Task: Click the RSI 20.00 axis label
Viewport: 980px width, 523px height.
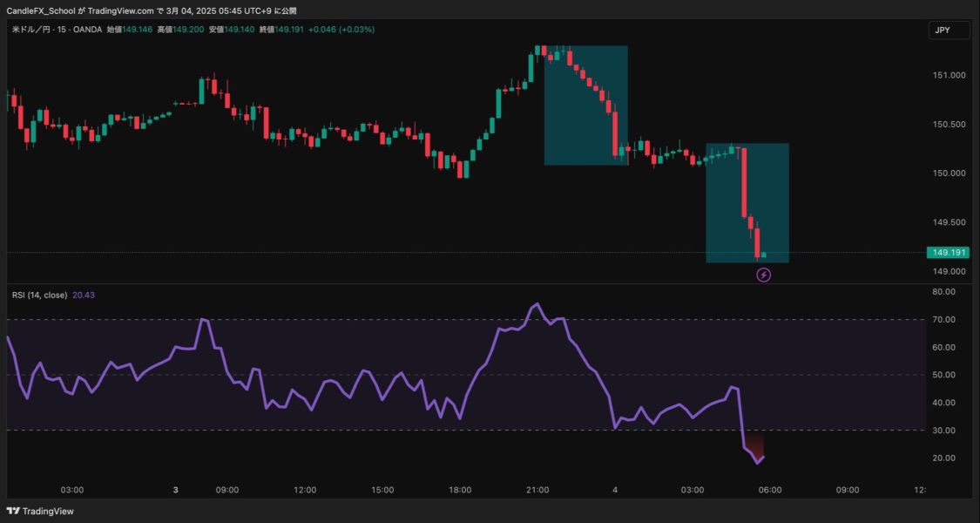Action: (944, 458)
